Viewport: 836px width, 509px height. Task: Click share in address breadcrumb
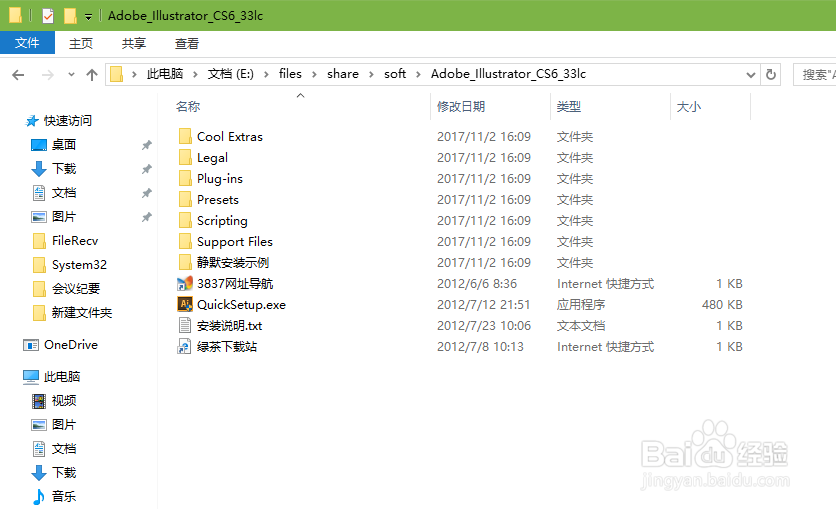(343, 74)
